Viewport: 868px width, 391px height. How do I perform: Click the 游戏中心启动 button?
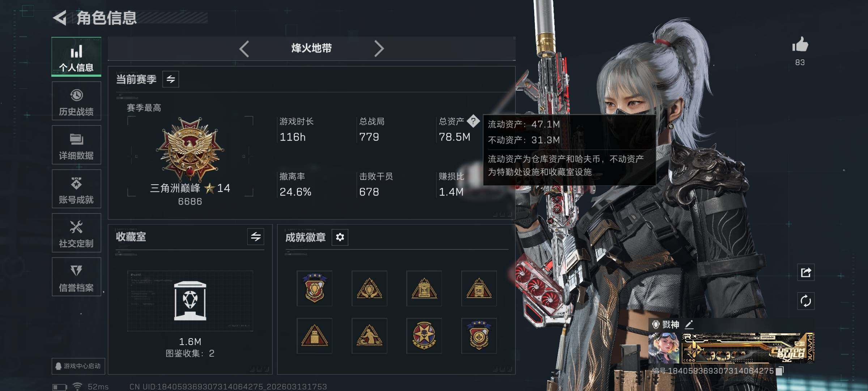pos(78,366)
